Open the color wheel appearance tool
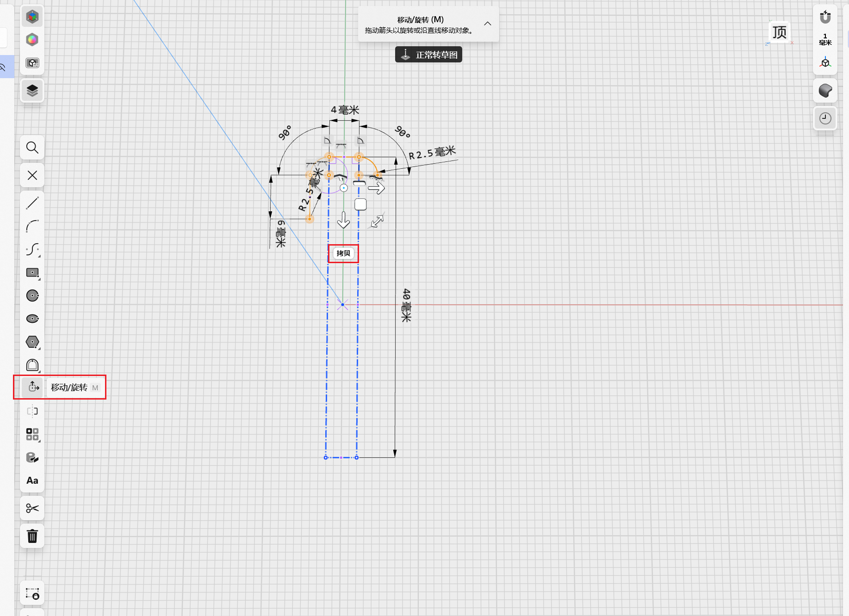 tap(32, 40)
